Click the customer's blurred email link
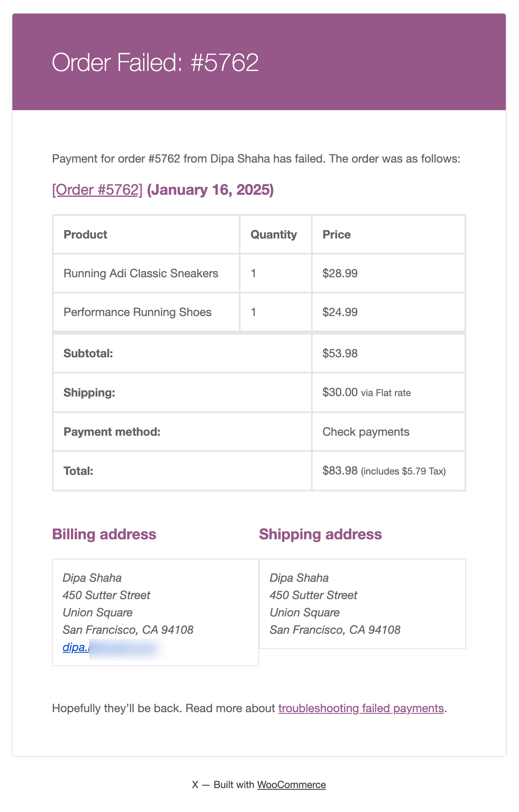519x812 pixels. point(111,647)
